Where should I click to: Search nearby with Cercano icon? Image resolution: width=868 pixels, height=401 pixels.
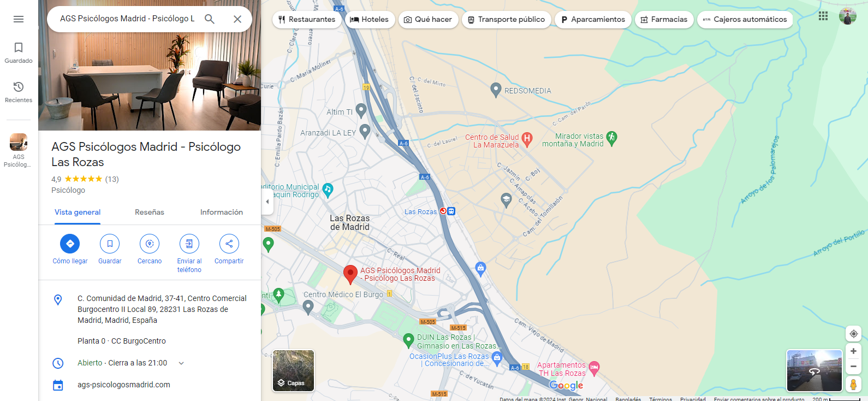(150, 244)
